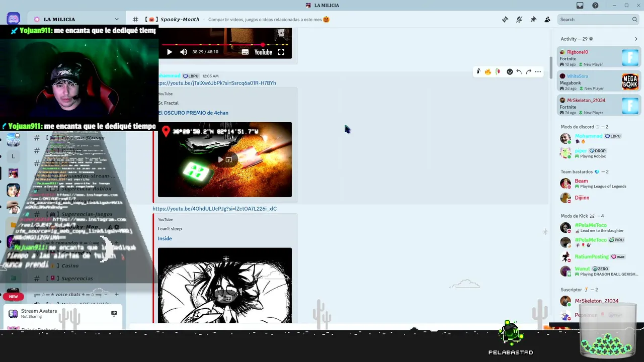Open the server icon labeled L
Viewport: 644px width, 362px height.
[x=13, y=156]
